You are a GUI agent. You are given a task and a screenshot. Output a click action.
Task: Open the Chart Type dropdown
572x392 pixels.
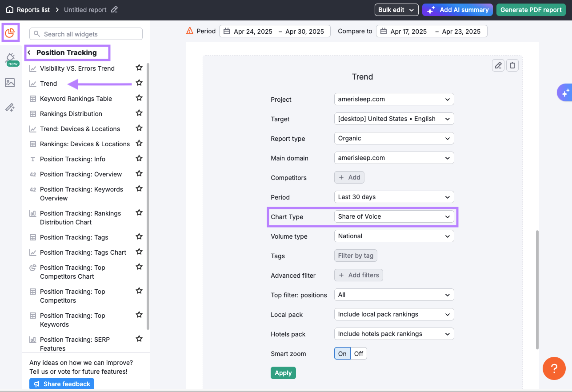[x=394, y=216]
